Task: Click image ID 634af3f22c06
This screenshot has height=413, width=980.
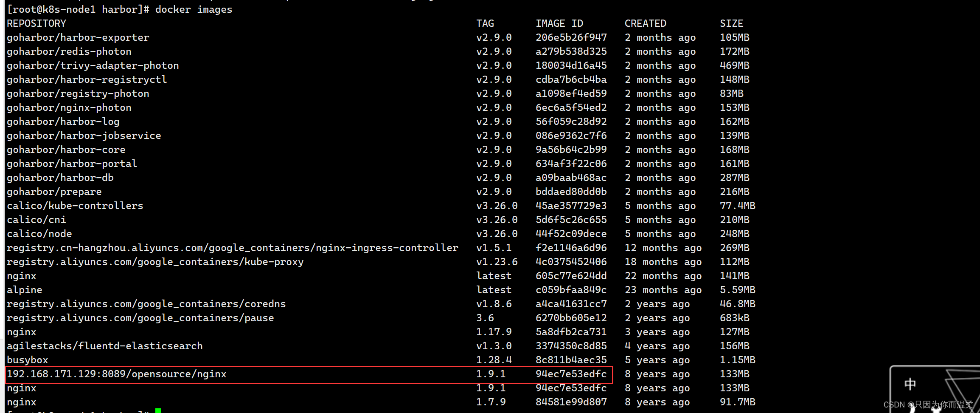Action: click(571, 164)
